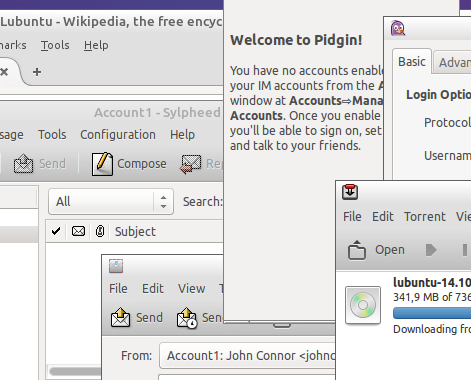Click the attachment paperclip column header
Viewport: 471px width, 380px height.
(100, 231)
